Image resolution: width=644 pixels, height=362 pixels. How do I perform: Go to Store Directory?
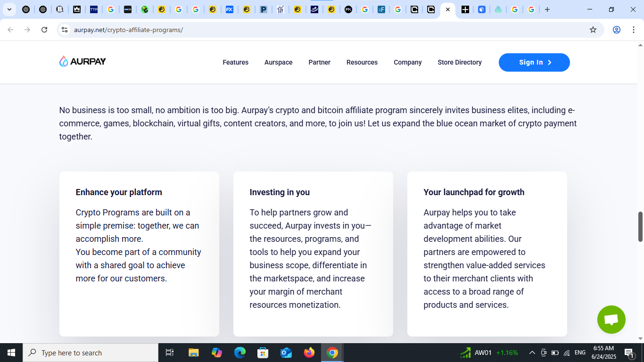click(x=460, y=62)
